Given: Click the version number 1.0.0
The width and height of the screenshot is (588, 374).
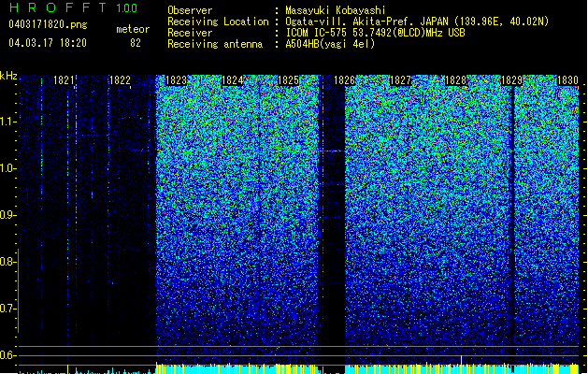Looking at the screenshot, I should (x=127, y=8).
